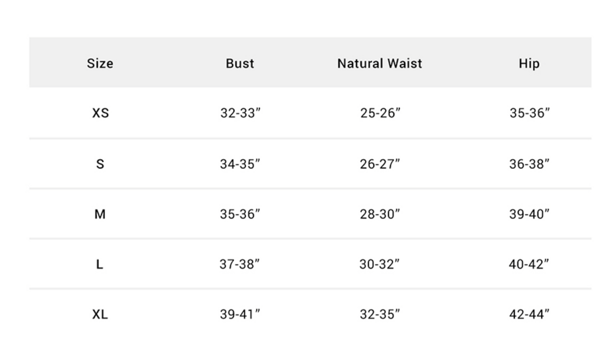Select the XS size row label

click(100, 113)
